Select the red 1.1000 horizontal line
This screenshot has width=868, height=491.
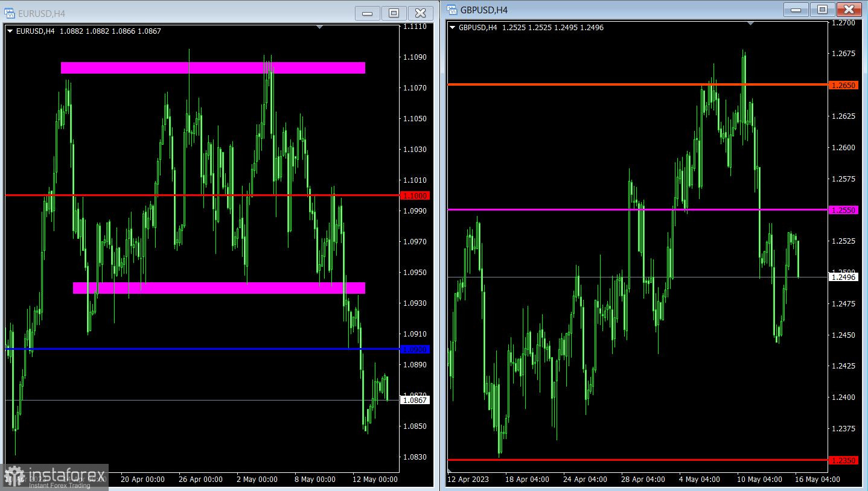point(202,195)
